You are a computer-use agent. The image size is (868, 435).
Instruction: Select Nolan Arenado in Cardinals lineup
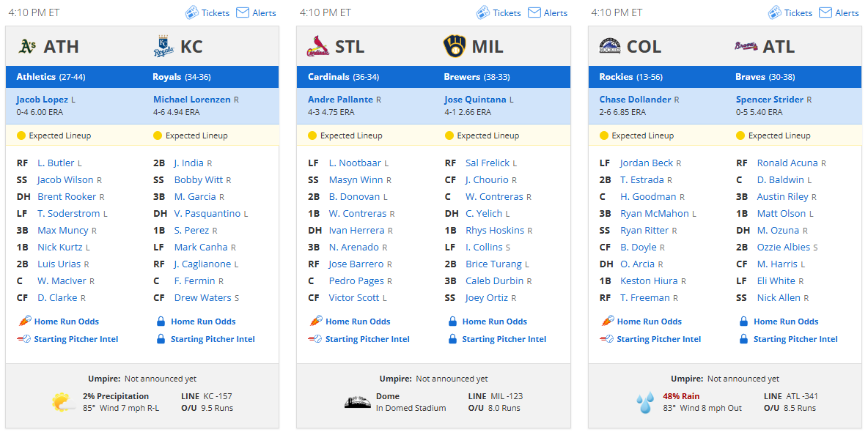coord(354,247)
